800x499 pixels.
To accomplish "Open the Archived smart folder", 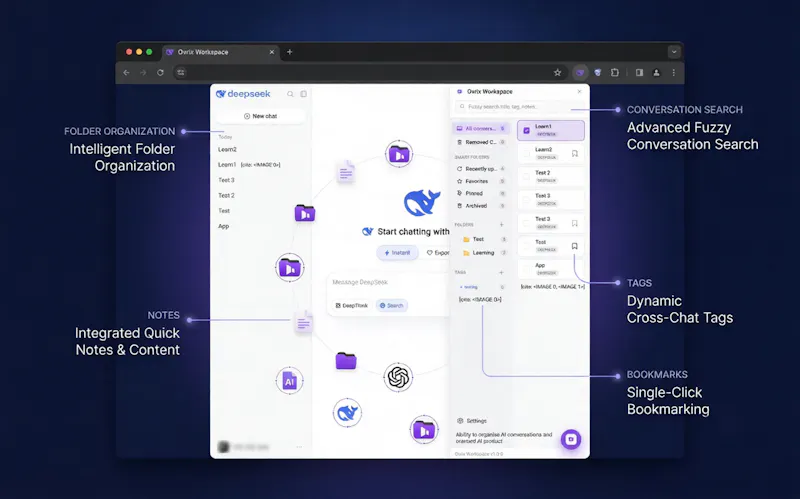I will coord(481,206).
